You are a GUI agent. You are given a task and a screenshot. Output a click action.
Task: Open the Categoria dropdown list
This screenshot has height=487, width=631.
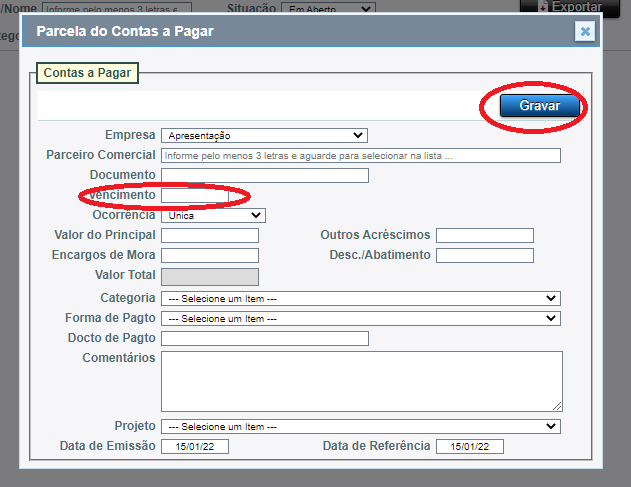[360, 298]
